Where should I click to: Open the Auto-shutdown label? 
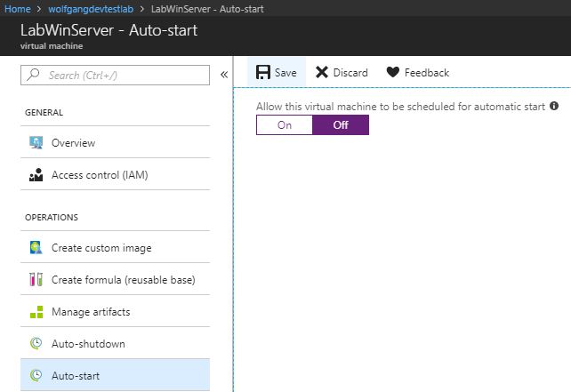pyautogui.click(x=88, y=344)
